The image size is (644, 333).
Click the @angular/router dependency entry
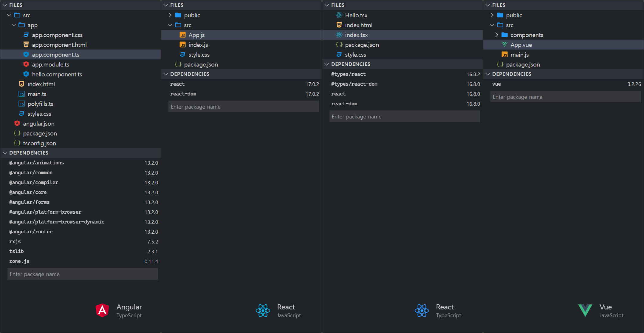[31, 232]
